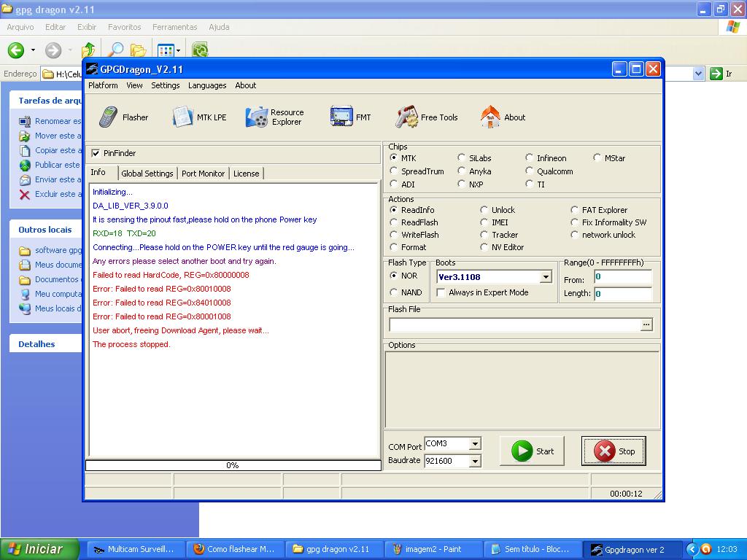The image size is (747, 560).
Task: Click the Views icon in Explorer toolbar
Action: pos(166,50)
